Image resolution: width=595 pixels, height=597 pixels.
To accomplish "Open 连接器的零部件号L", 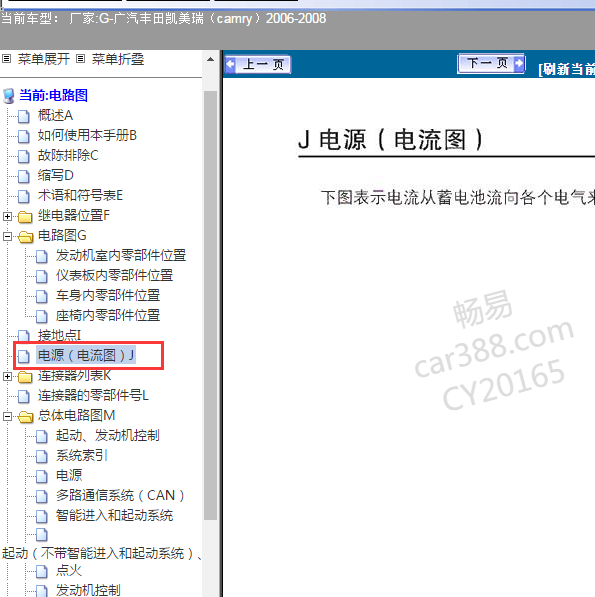I will click(x=93, y=395).
